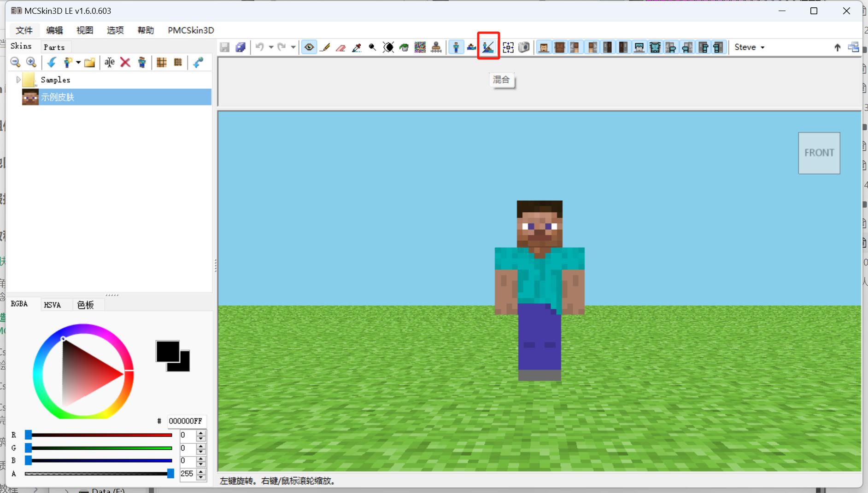Click the Save all skins icon

pyautogui.click(x=240, y=47)
